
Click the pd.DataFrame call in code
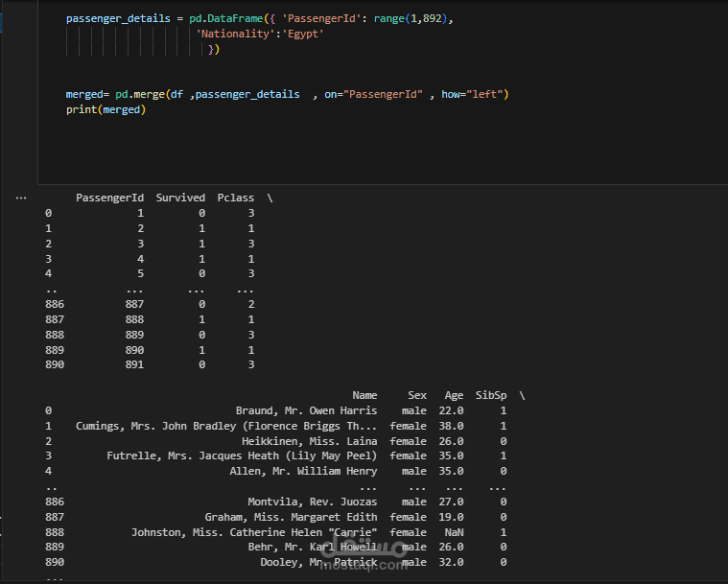pyautogui.click(x=226, y=18)
